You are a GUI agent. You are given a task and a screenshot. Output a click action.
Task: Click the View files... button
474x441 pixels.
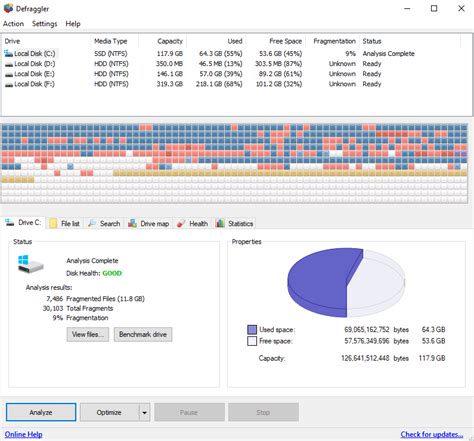pos(88,334)
